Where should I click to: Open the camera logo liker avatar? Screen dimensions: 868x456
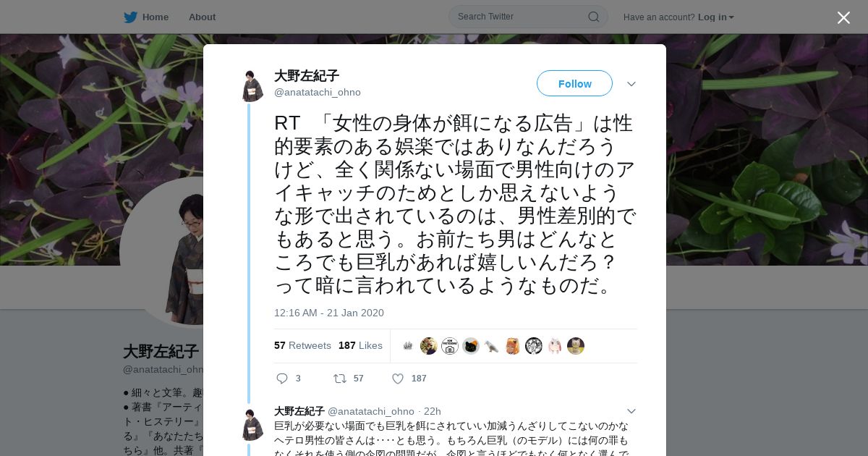(450, 346)
